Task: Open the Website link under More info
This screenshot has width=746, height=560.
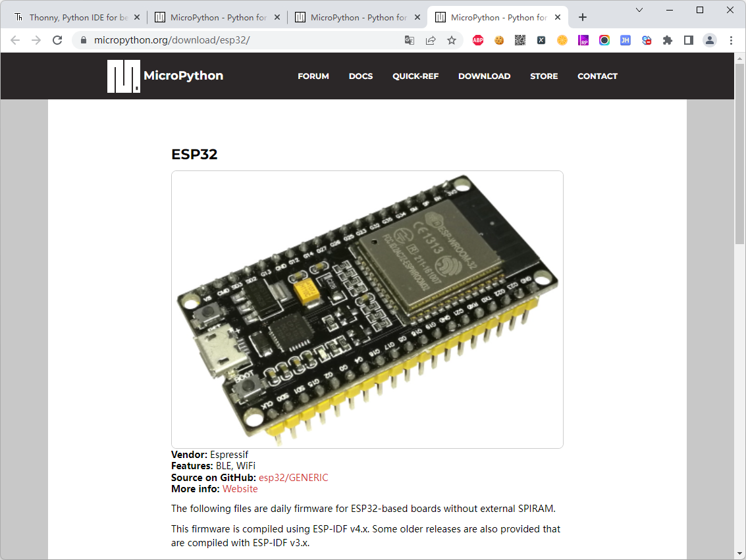Action: click(x=240, y=489)
